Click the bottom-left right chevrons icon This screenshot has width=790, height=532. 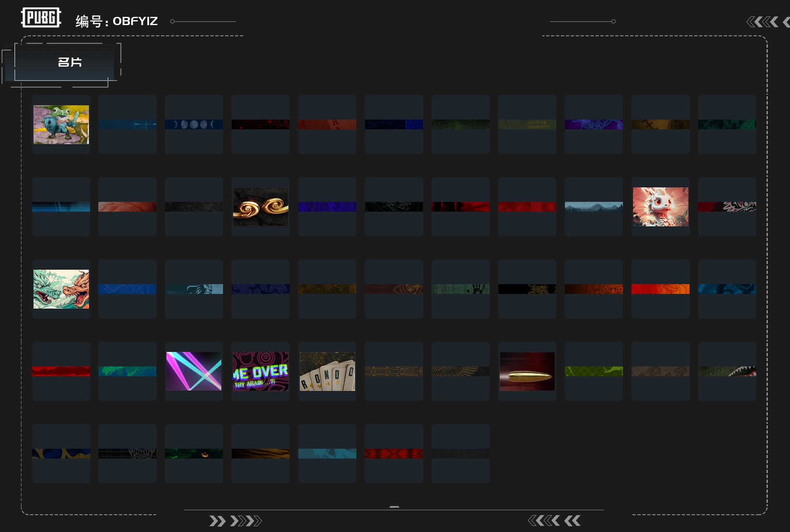pos(235,521)
